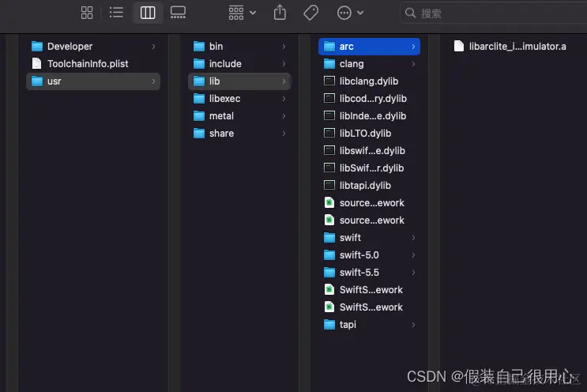Screen dimensions: 587x392
Task: Select the tapi folder
Action: (369, 325)
